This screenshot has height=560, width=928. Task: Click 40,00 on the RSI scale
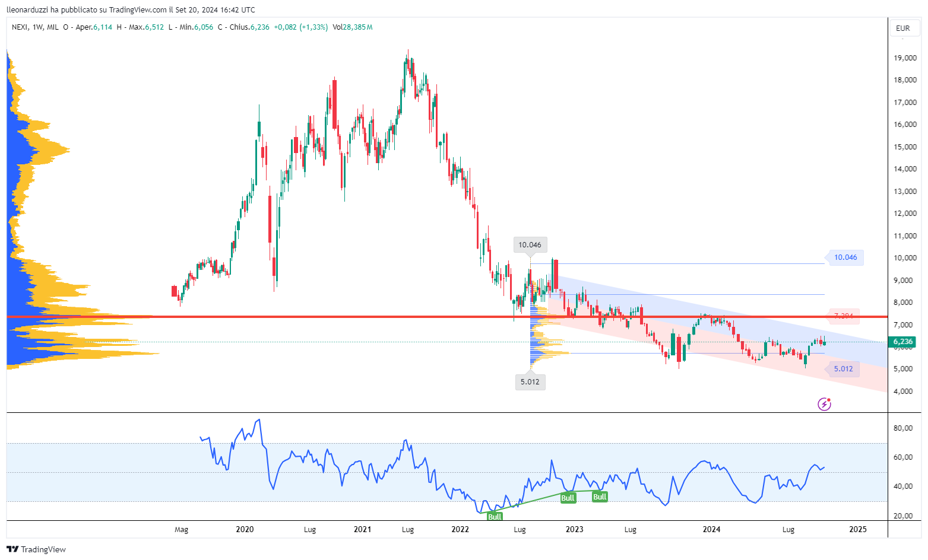[903, 486]
